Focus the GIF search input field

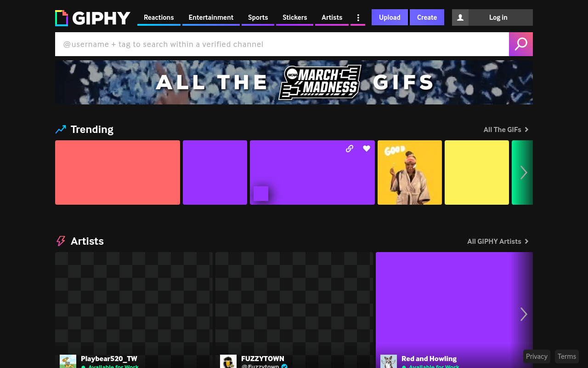click(x=282, y=44)
